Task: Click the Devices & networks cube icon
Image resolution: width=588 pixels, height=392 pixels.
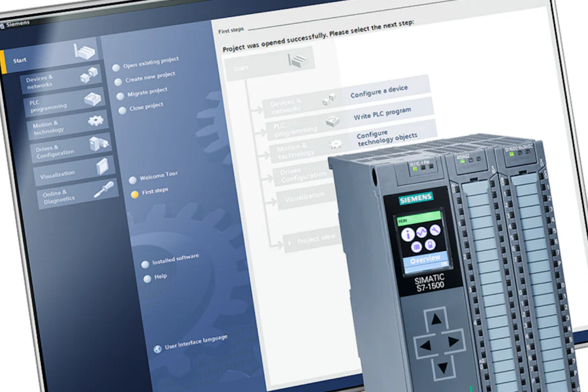Action: click(x=88, y=76)
